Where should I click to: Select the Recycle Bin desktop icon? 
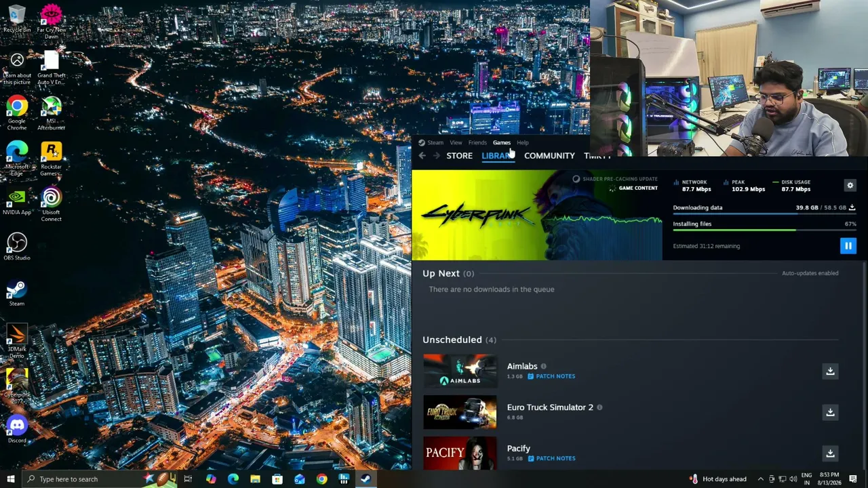(17, 19)
